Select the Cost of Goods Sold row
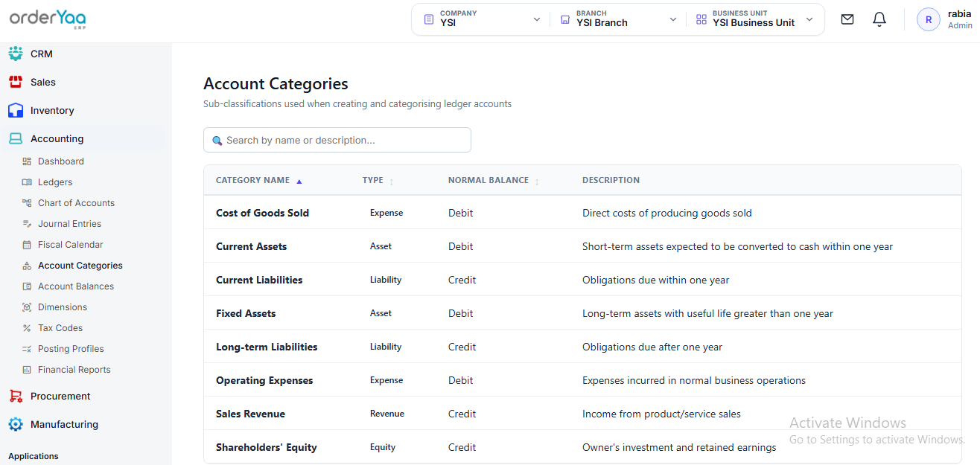980x465 pixels. [x=582, y=213]
